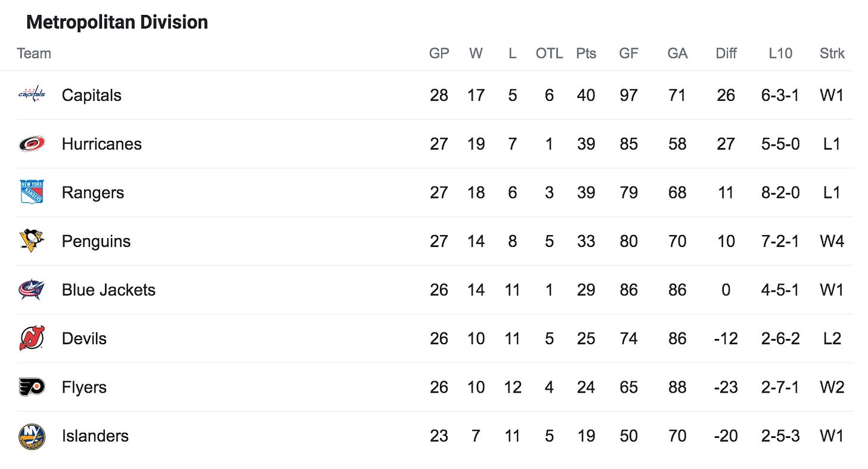Click the Penguins W4 streak value

click(832, 241)
